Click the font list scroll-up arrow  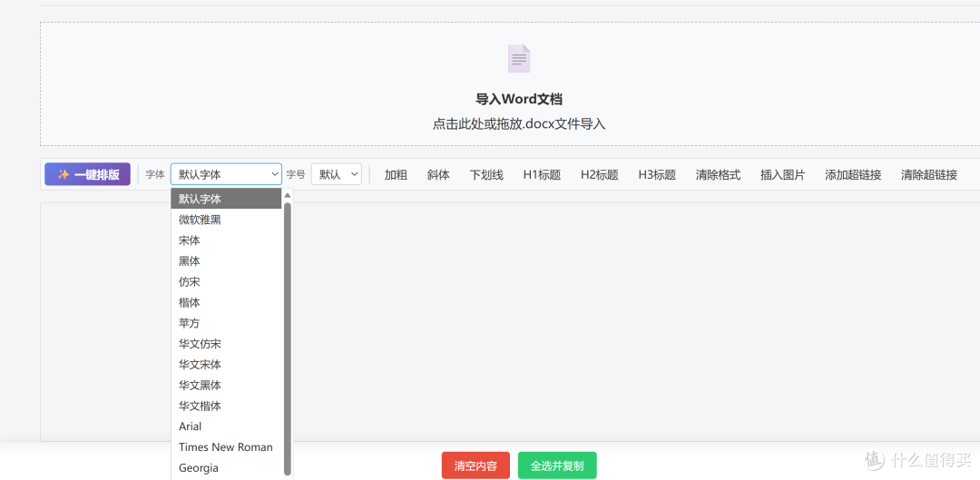pyautogui.click(x=288, y=194)
